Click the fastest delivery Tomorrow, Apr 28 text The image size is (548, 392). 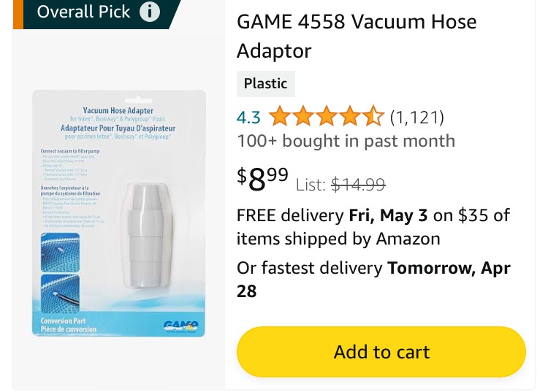373,280
